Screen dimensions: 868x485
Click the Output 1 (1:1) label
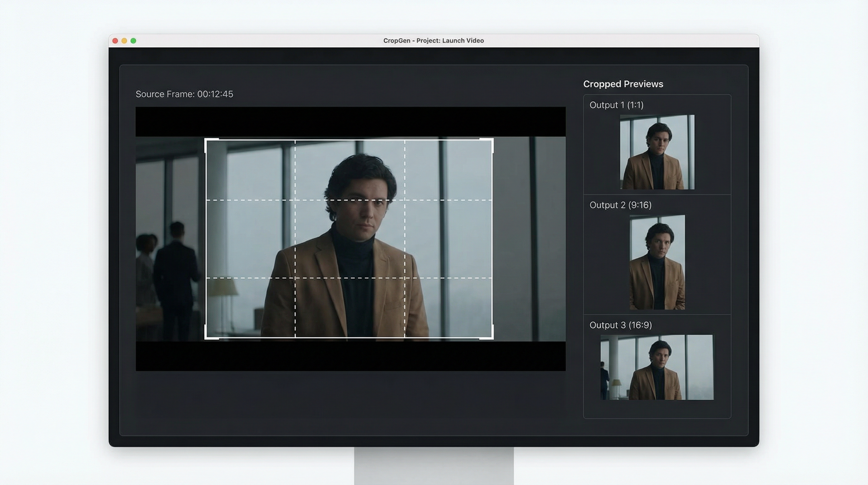tap(616, 105)
